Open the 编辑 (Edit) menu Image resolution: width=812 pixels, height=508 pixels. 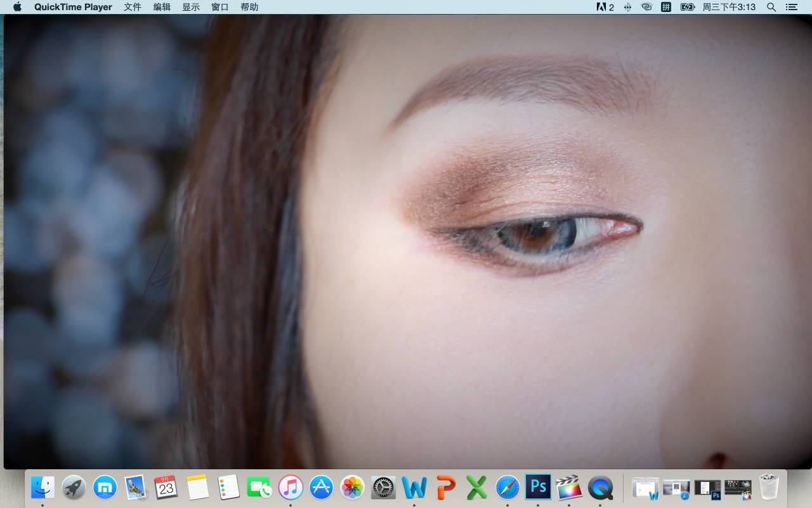(x=162, y=7)
